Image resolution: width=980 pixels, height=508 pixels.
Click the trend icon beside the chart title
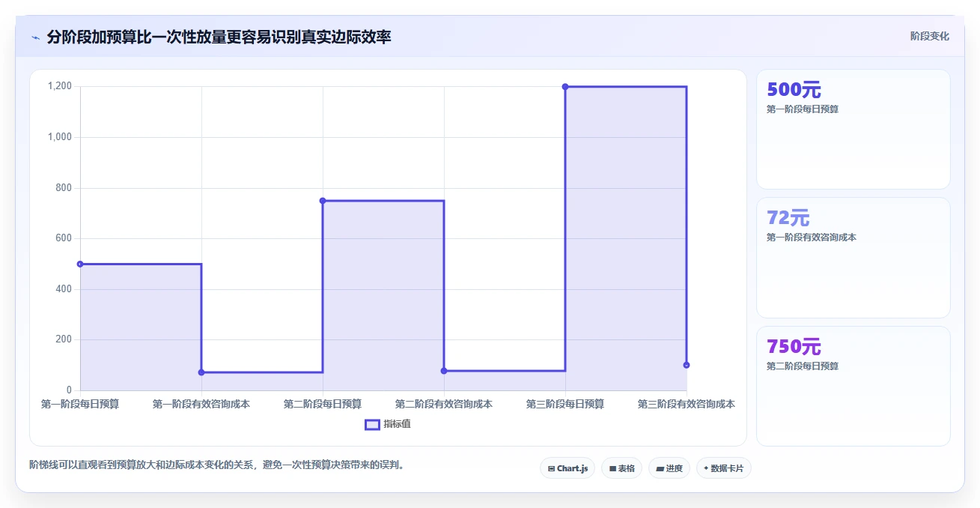tap(36, 37)
